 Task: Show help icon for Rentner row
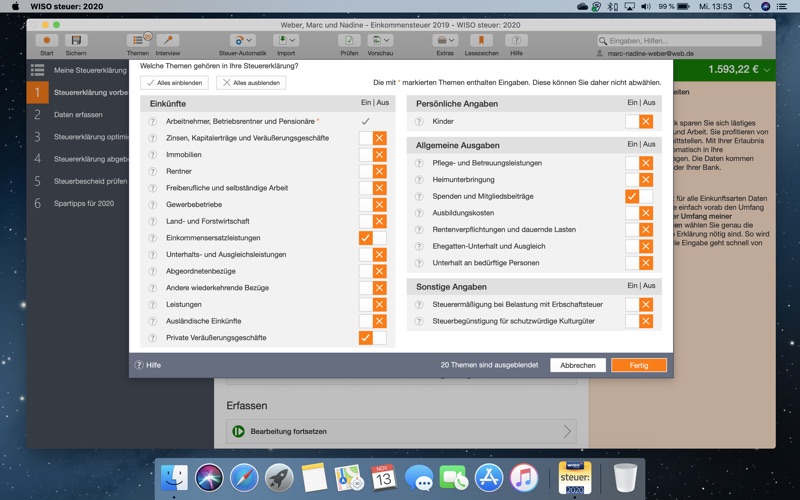[152, 171]
